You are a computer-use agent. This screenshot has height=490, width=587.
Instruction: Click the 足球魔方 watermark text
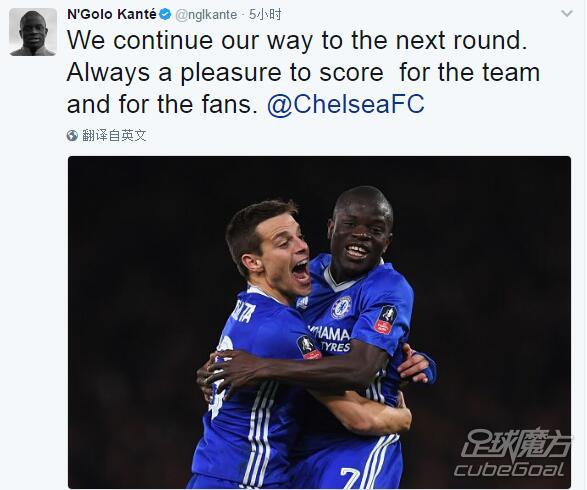(x=517, y=444)
